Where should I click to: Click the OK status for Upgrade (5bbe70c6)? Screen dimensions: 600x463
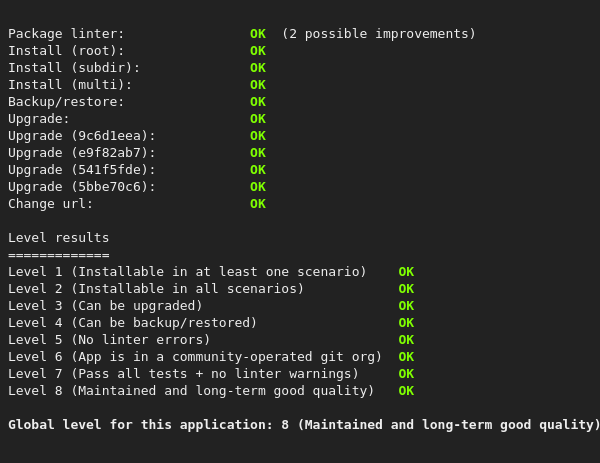258,187
